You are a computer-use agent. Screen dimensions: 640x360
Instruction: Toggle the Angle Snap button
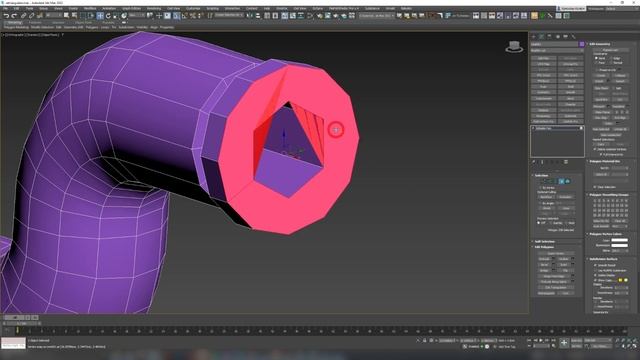tap(184, 16)
